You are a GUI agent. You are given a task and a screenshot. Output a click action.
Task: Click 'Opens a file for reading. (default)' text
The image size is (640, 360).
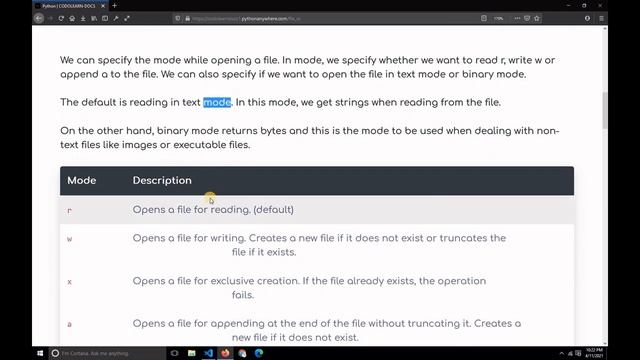[x=213, y=210]
